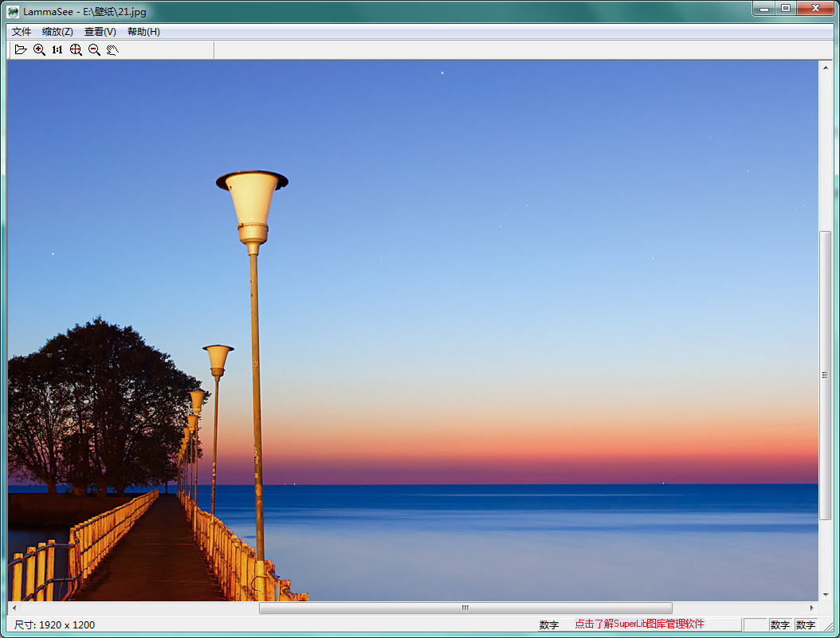
Task: Close the LammaSee window
Action: click(815, 9)
